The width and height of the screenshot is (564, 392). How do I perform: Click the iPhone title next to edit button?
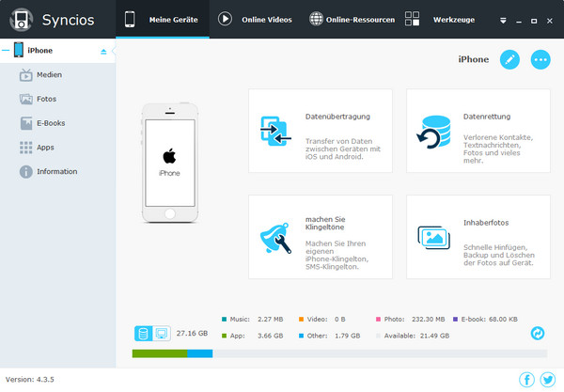coord(474,60)
